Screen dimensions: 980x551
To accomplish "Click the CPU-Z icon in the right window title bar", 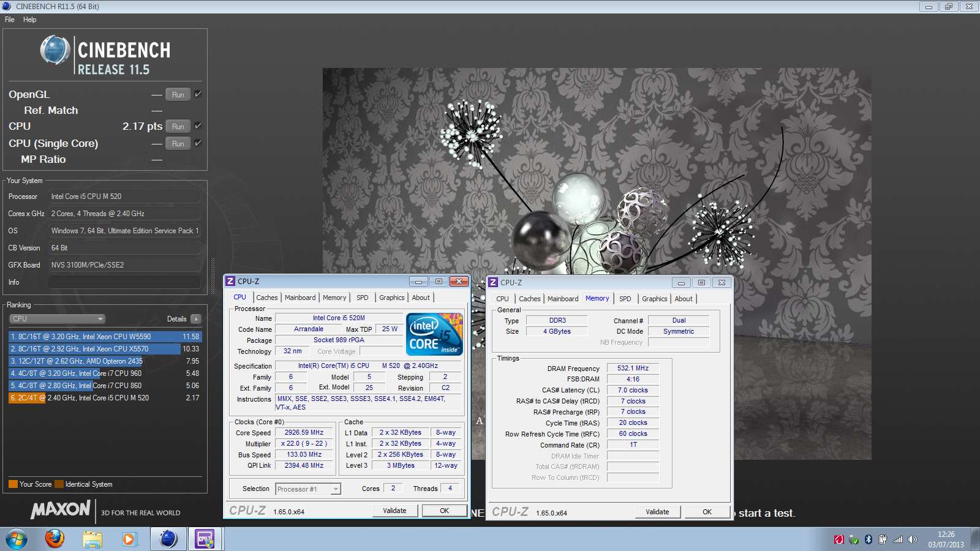I will 493,282.
